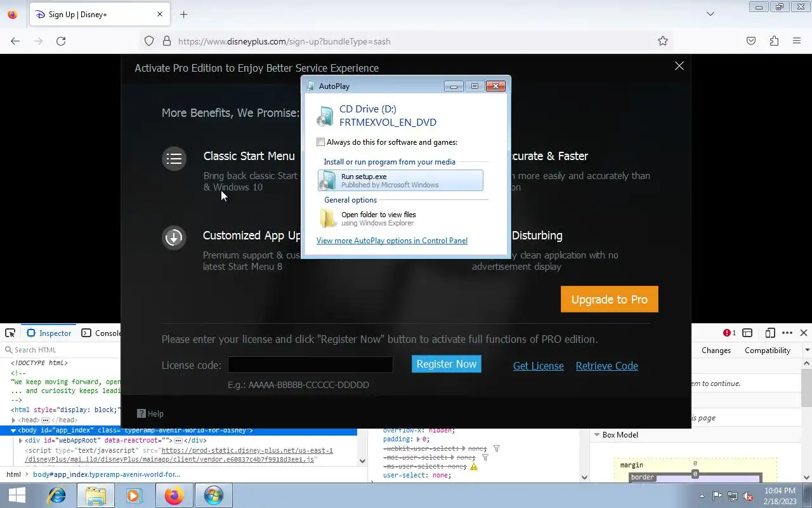Open the Firefox hamburger application menu
Image resolution: width=812 pixels, height=508 pixels.
pyautogui.click(x=797, y=41)
